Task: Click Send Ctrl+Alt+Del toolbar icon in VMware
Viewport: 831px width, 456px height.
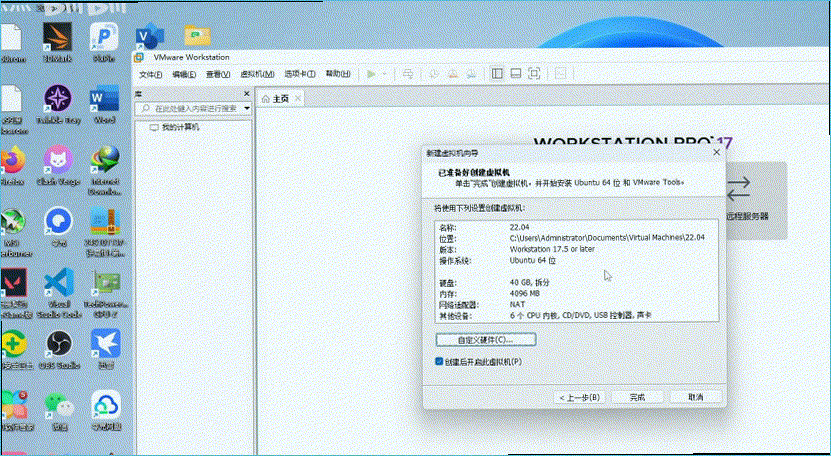Action: pos(408,74)
